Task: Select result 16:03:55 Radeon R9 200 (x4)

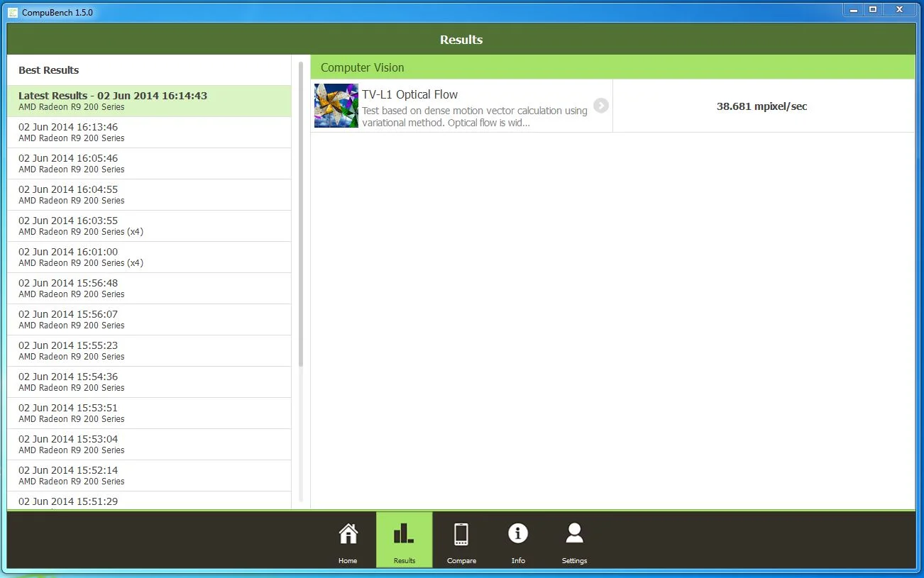Action: coord(149,226)
